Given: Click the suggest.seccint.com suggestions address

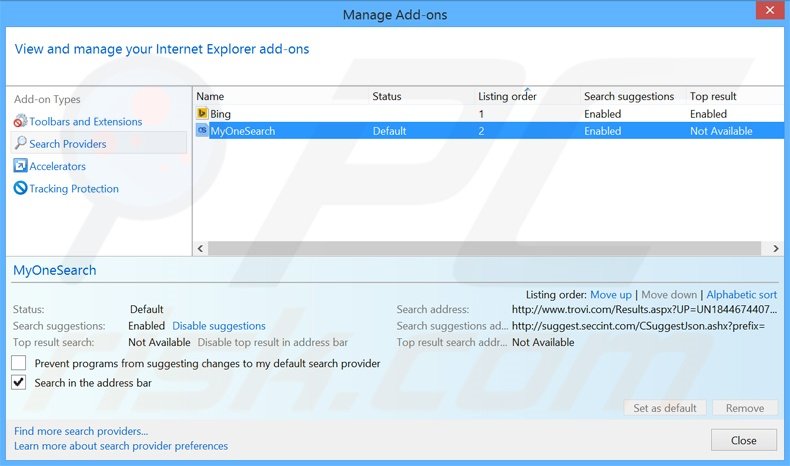Looking at the screenshot, I should pos(638,326).
